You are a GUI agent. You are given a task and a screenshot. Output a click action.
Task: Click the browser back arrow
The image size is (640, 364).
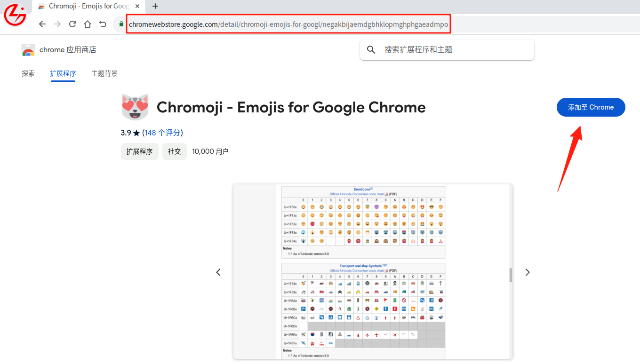[42, 24]
